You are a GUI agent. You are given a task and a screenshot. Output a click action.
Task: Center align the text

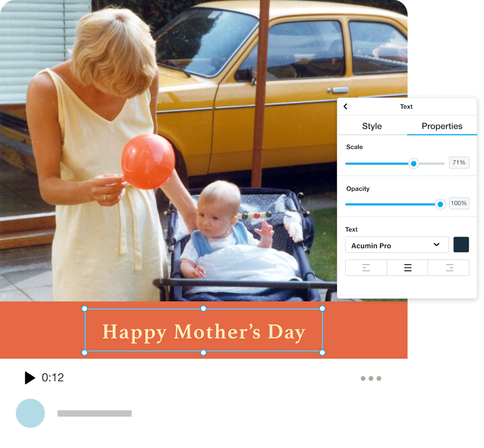point(408,268)
